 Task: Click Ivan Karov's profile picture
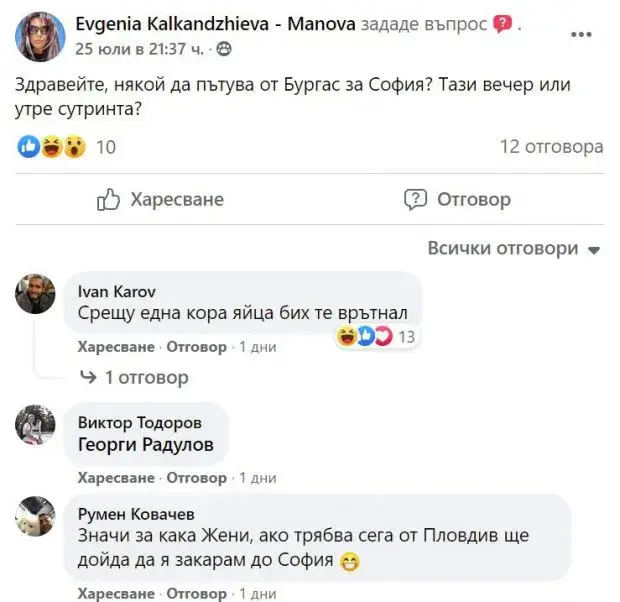(36, 293)
